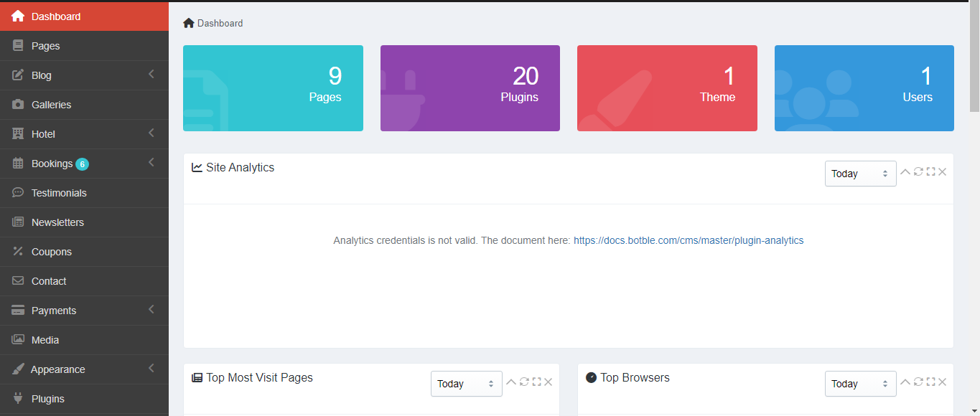Expand Top Most Visit Pages to fullscreen
The image size is (980, 416).
[536, 382]
